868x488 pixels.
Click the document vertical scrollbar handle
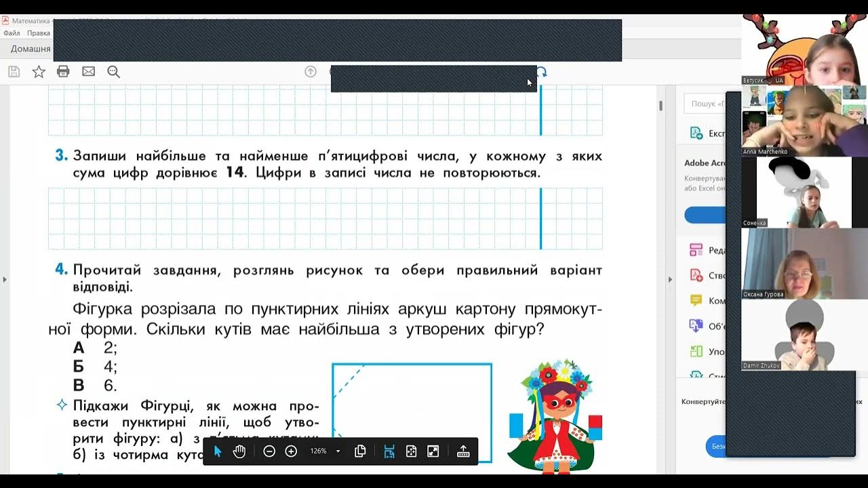click(660, 106)
